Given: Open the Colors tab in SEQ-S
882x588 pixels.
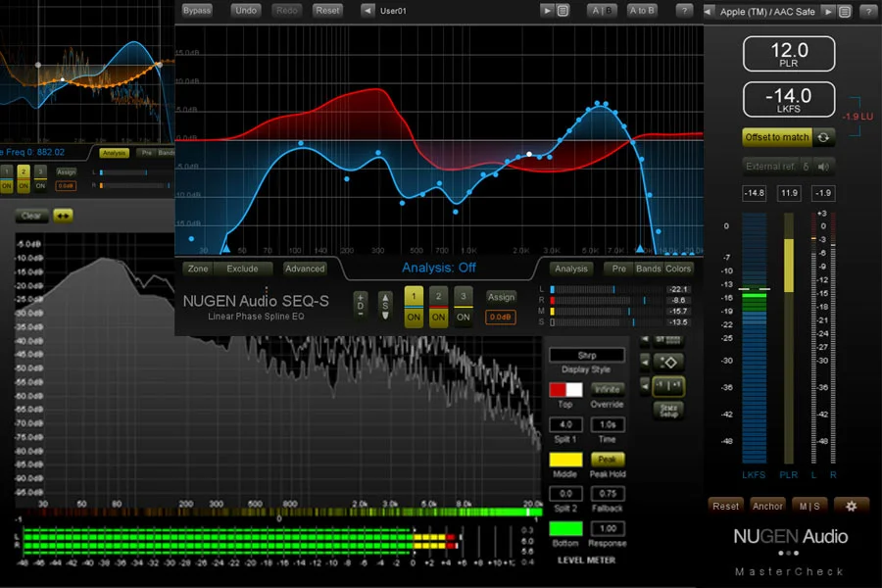Looking at the screenshot, I should [678, 269].
